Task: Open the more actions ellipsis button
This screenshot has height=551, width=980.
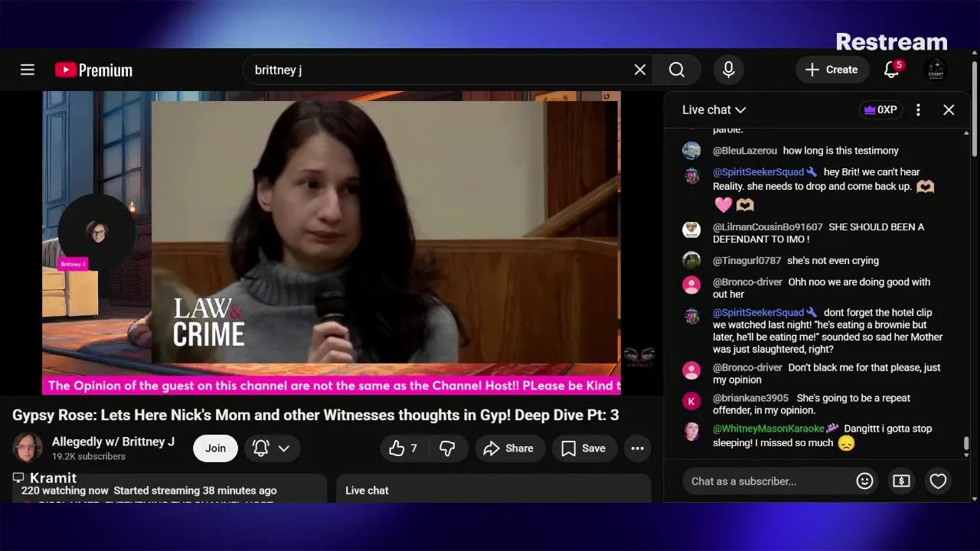Action: click(x=638, y=448)
